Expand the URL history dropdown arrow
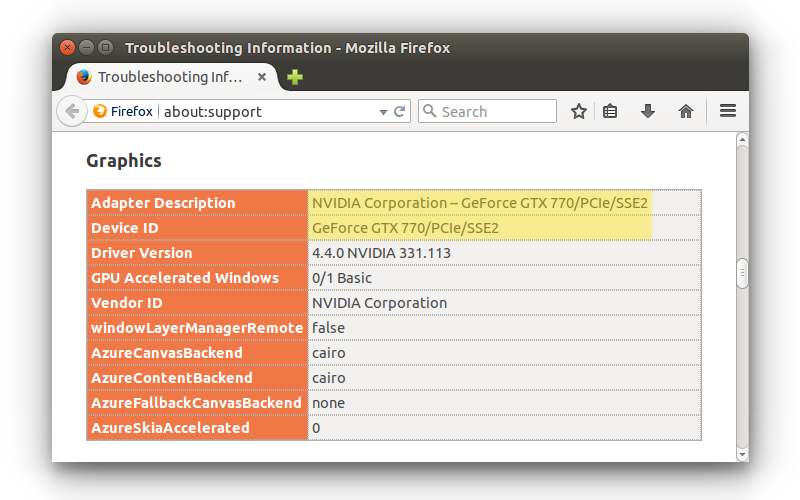Viewport: 800px width, 500px height. (x=383, y=112)
